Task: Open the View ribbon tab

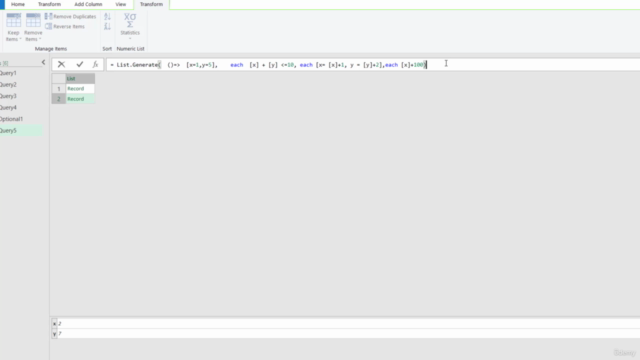Action: click(x=120, y=4)
